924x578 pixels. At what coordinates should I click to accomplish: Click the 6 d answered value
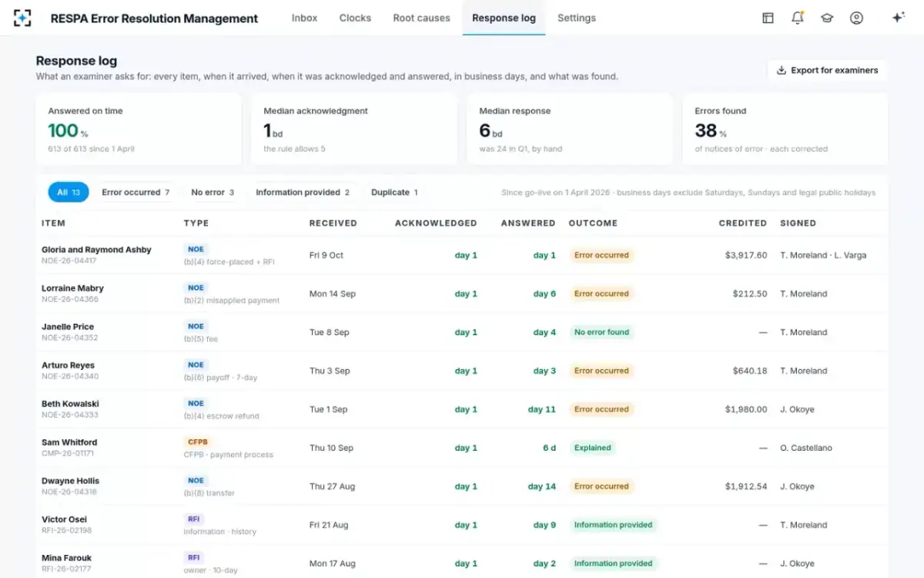(548, 448)
